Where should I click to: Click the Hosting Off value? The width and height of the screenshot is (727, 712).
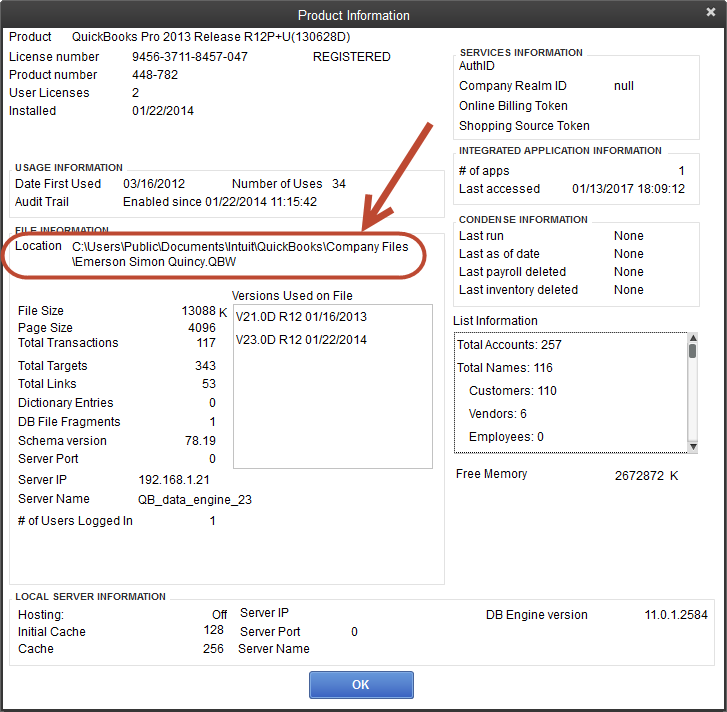click(x=219, y=615)
